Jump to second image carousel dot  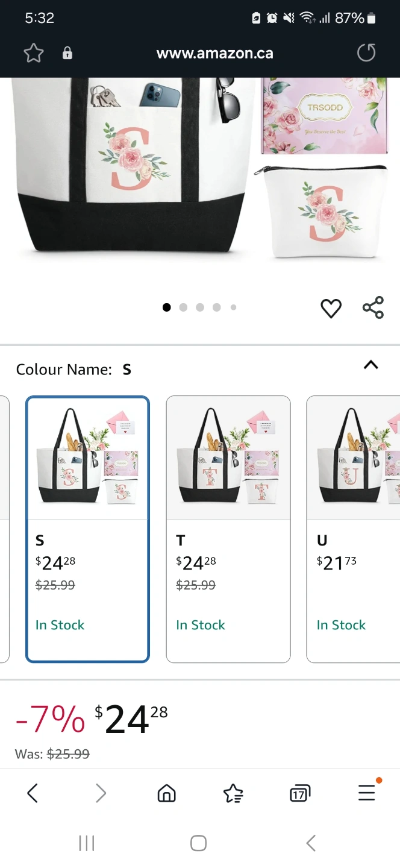point(183,307)
